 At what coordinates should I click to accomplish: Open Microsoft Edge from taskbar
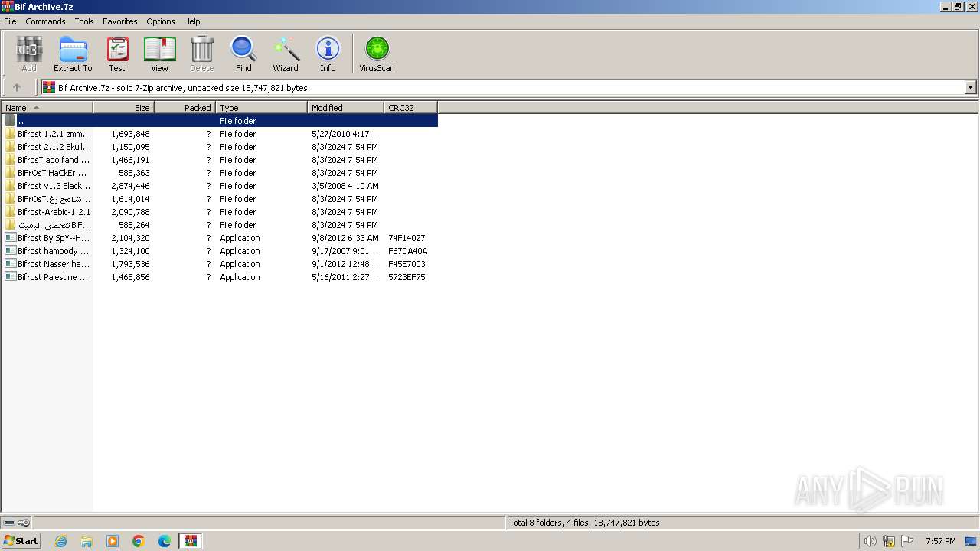(x=165, y=541)
